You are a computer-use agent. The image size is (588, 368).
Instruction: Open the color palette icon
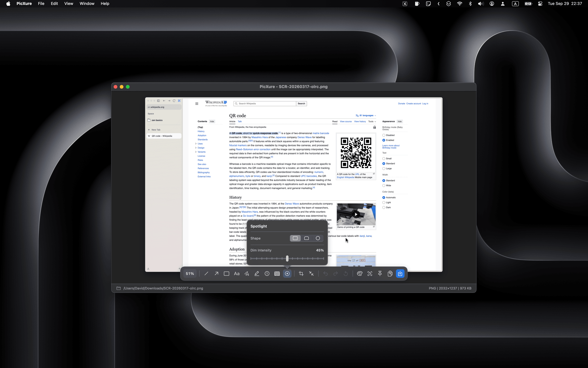(x=360, y=273)
